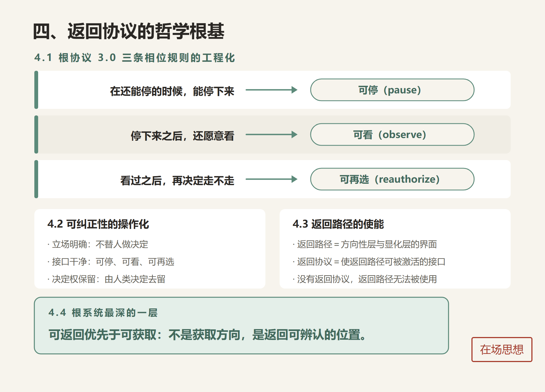Screen dimensions: 545x392
Task: Click heading 4.4 根系统最深的一层
Action: click(103, 313)
